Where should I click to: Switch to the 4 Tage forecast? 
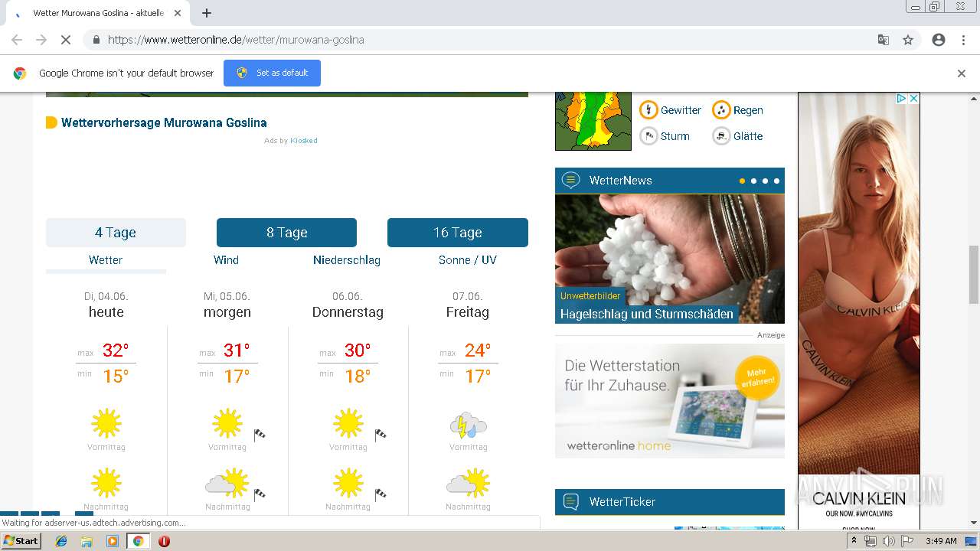click(116, 233)
